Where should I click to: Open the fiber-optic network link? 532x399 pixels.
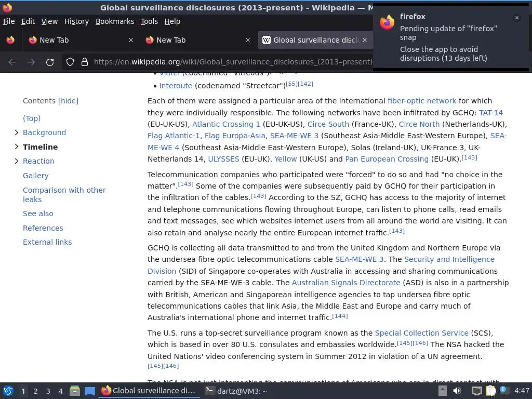[x=422, y=101]
